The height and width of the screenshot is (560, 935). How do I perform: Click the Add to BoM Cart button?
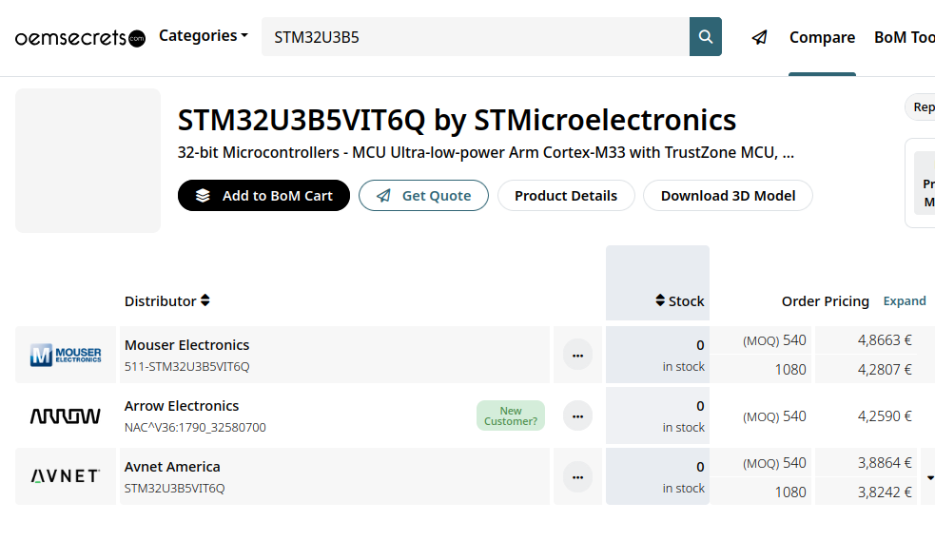pyautogui.click(x=263, y=196)
